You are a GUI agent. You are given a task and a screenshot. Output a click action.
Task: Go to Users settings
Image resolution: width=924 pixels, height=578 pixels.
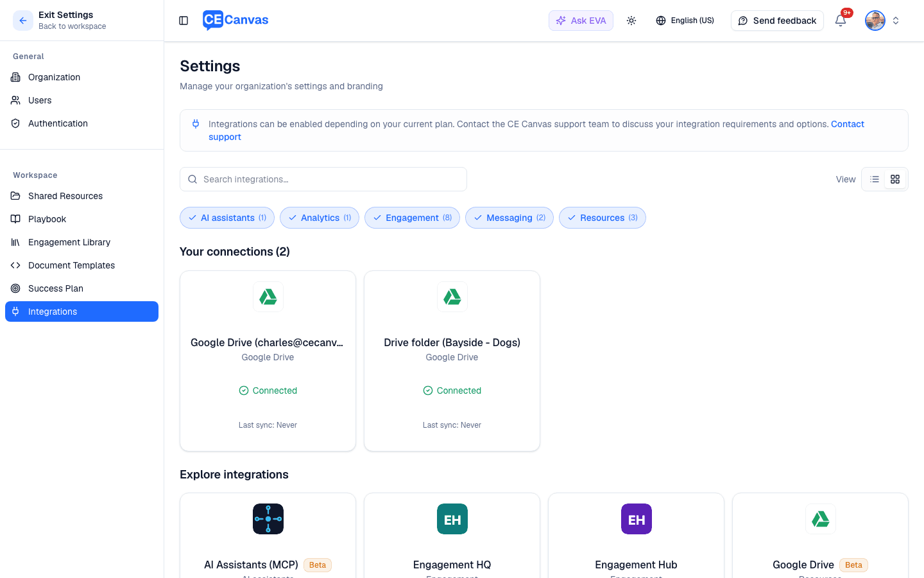pos(81,100)
